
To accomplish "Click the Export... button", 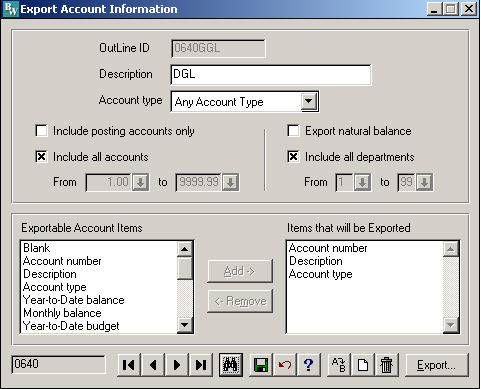I will click(437, 365).
